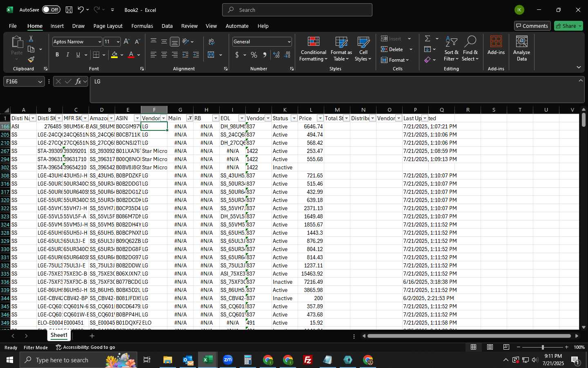Switch to the Formulas tab
588x368 pixels.
coord(142,26)
